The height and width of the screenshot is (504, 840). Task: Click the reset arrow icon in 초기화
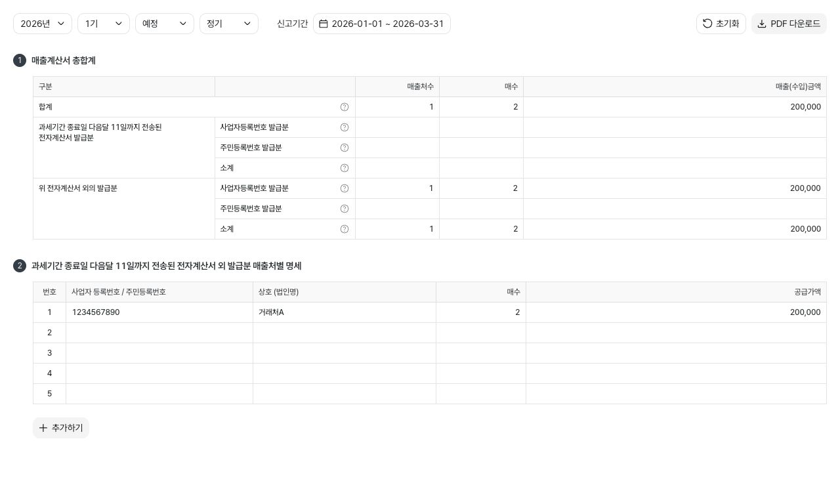[x=707, y=24]
